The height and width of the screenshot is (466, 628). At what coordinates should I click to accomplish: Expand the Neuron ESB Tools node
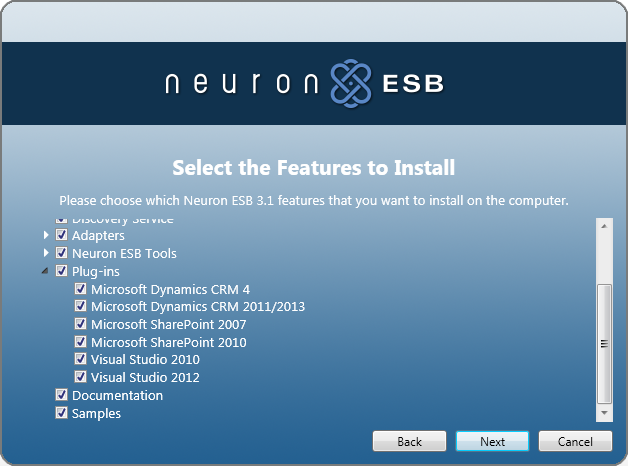point(46,253)
